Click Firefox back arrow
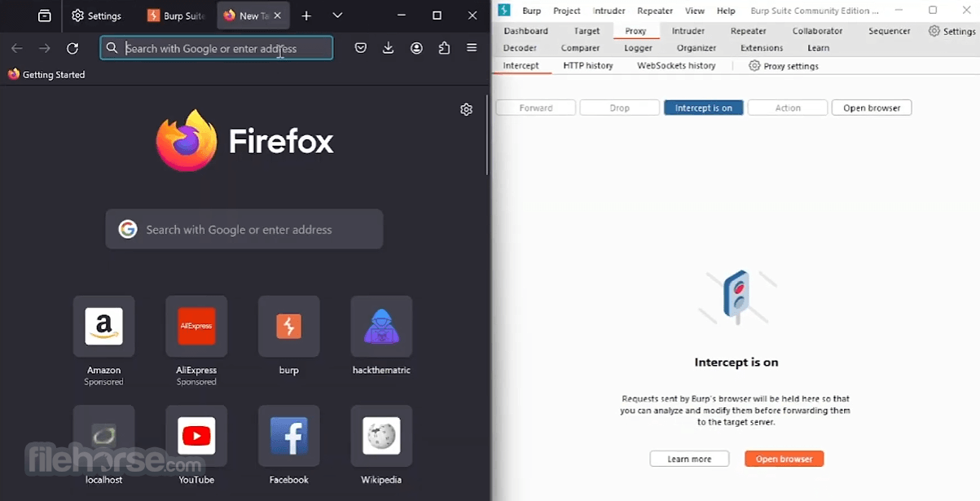Image resolution: width=980 pixels, height=501 pixels. (17, 48)
